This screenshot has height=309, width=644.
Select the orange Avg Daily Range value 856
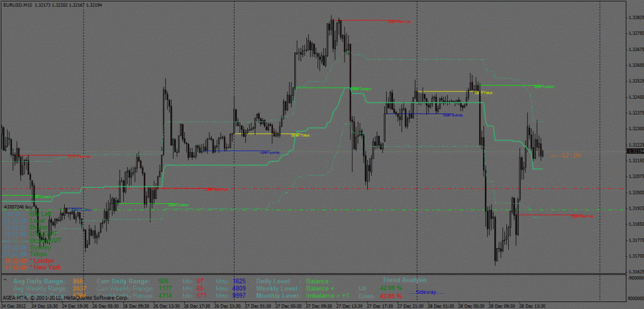77,281
